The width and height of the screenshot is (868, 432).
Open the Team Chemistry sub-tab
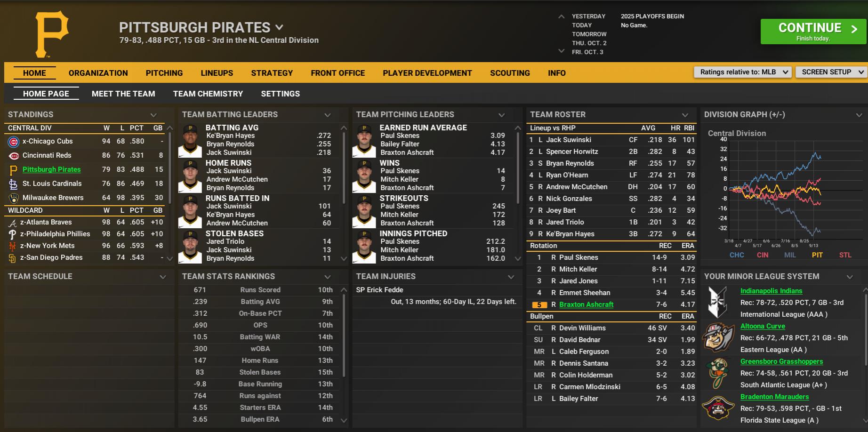[x=208, y=94]
